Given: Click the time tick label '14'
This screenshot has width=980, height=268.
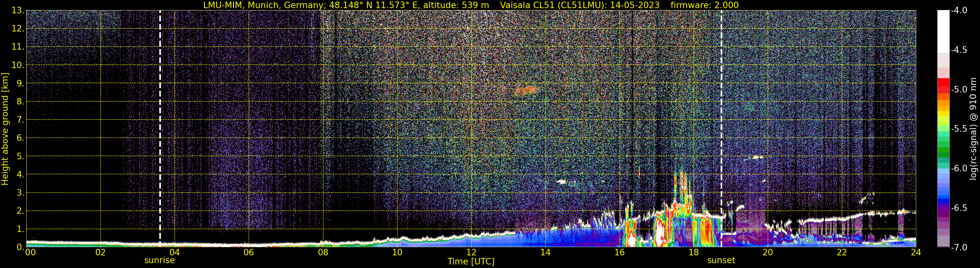Looking at the screenshot, I should 545,252.
